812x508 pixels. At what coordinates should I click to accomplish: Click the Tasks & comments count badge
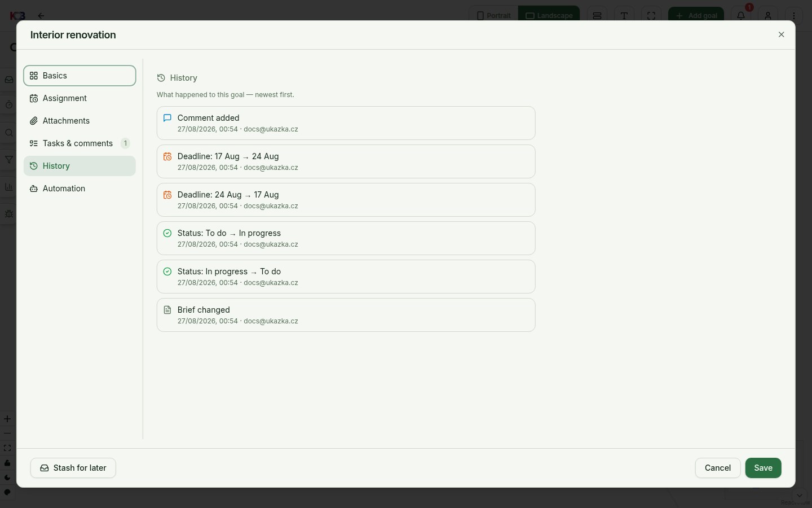[x=125, y=143]
